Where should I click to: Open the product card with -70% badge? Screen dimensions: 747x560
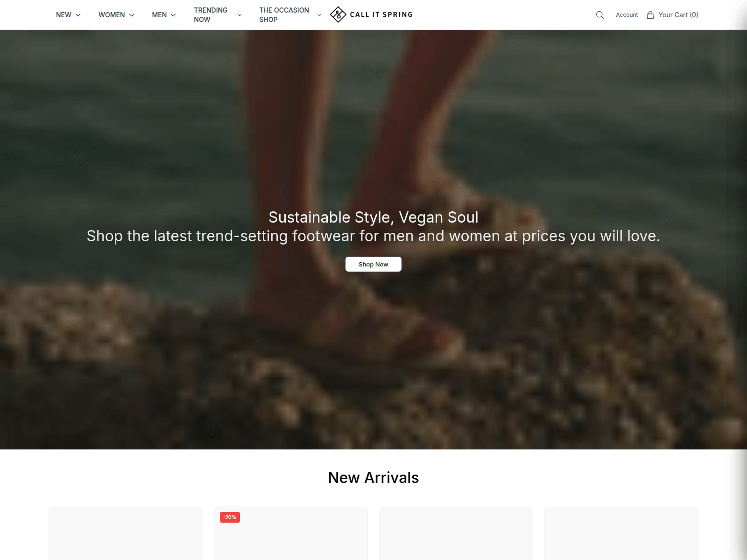tap(291, 533)
